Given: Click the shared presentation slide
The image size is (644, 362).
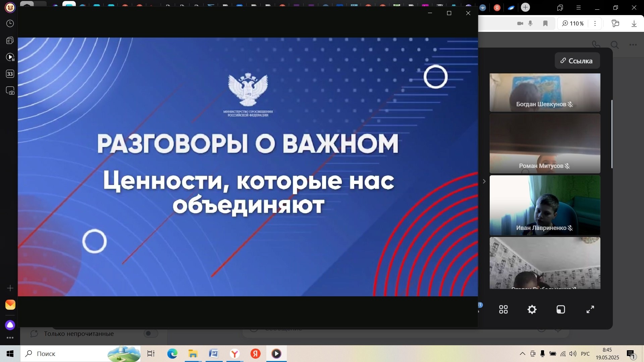Looking at the screenshot, I should 248,167.
